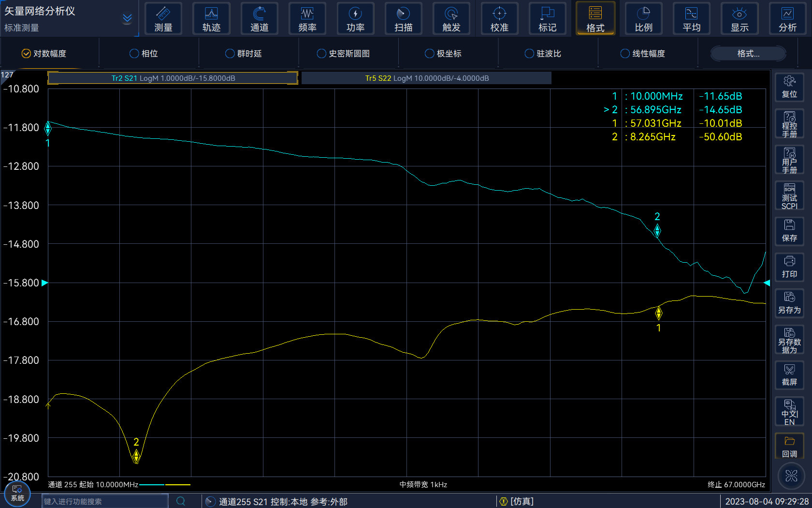Image resolution: width=812 pixels, height=508 pixels.
Task: Click the 打印 print icon
Action: pyautogui.click(x=789, y=267)
